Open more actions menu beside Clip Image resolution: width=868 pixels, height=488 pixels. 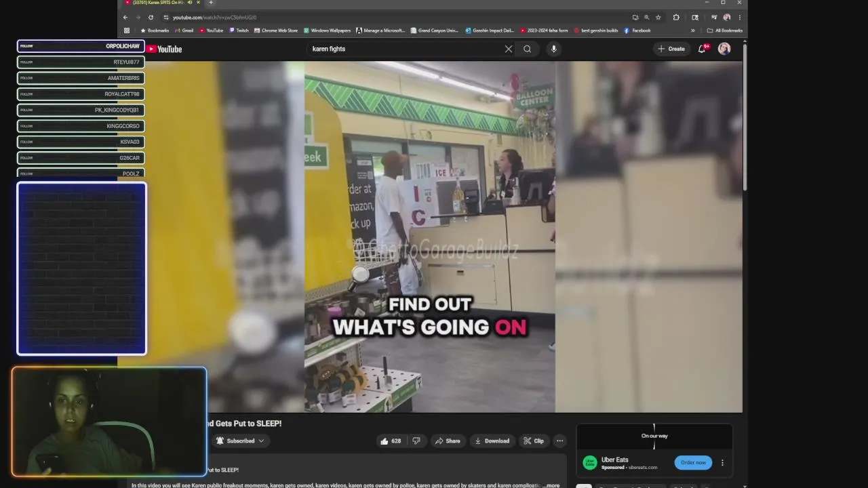(559, 441)
